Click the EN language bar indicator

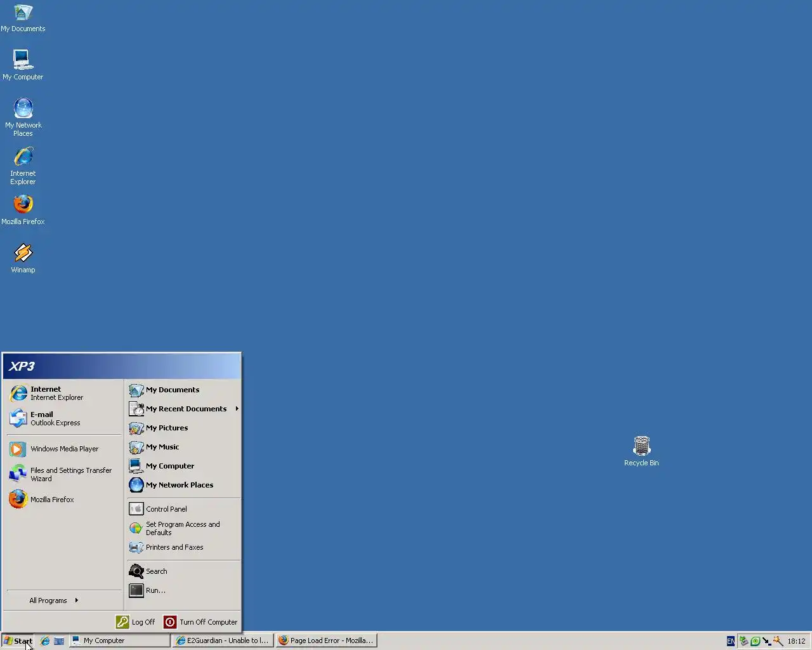pyautogui.click(x=730, y=641)
